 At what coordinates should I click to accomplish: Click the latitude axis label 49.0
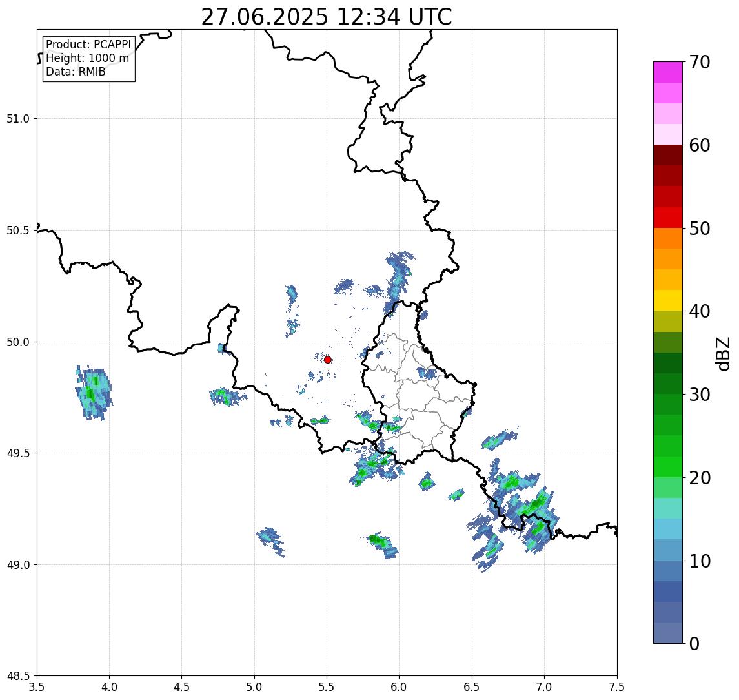point(18,564)
